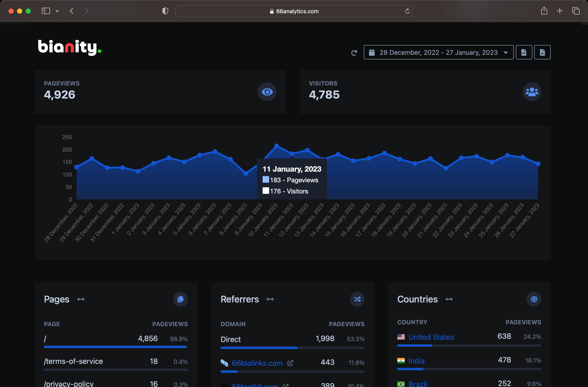
Task: Click the 9 January low data point
Action: click(246, 174)
